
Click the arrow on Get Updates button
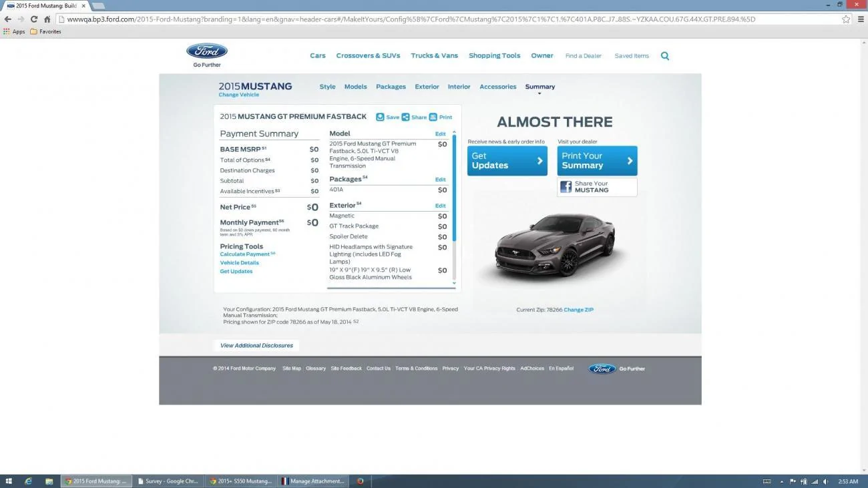point(539,161)
